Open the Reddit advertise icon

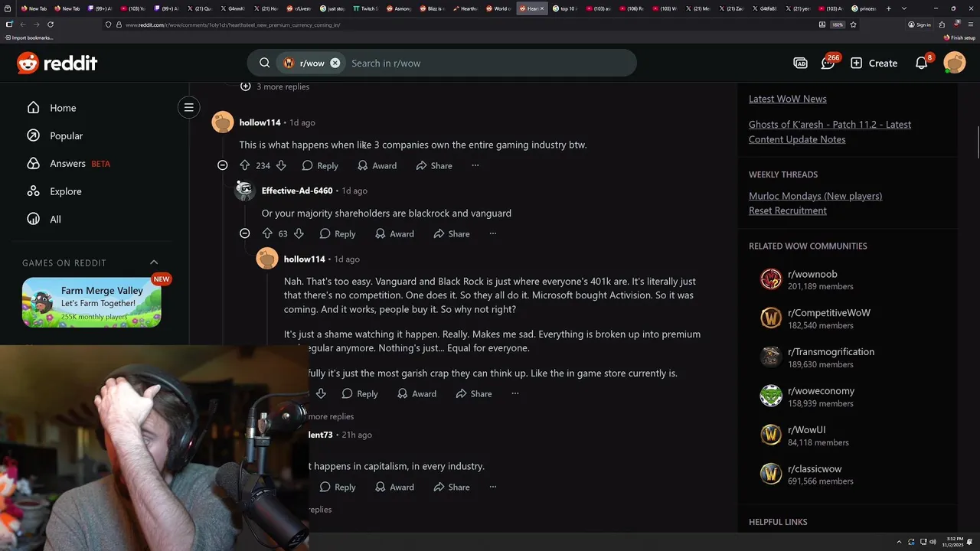[x=800, y=63]
